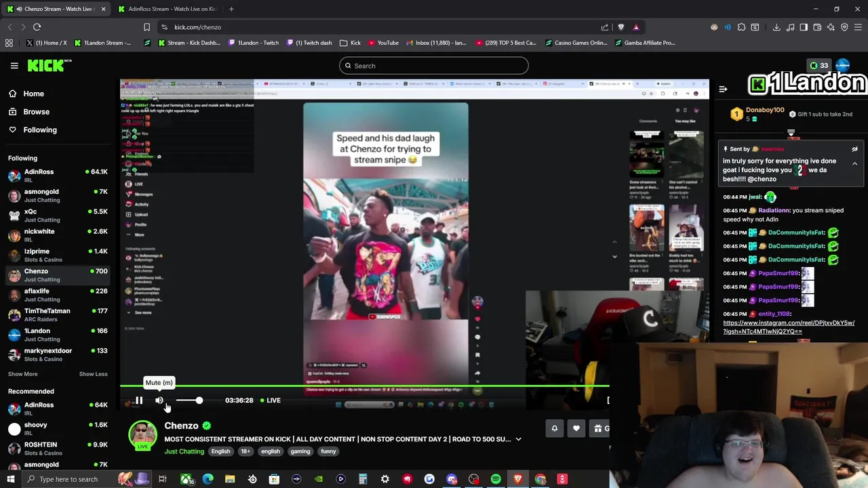Select the 18+ stream tag
The height and width of the screenshot is (488, 868).
tap(245, 451)
